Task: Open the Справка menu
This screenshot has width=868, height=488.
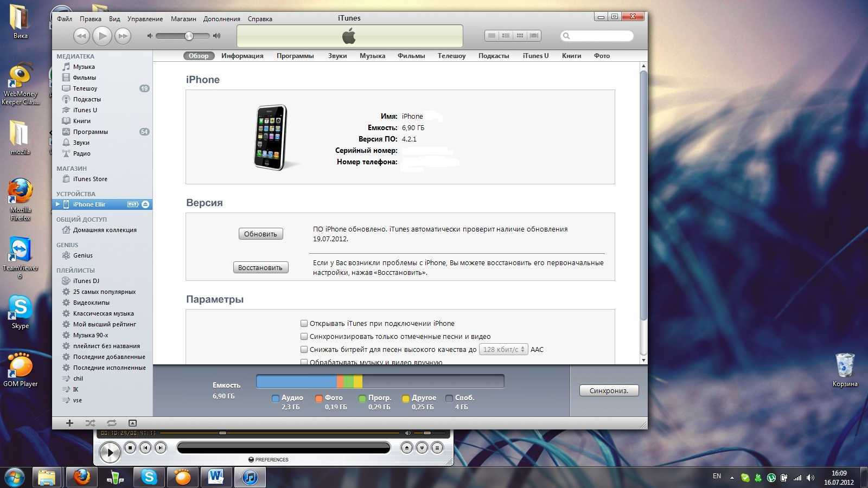Action: [x=260, y=18]
